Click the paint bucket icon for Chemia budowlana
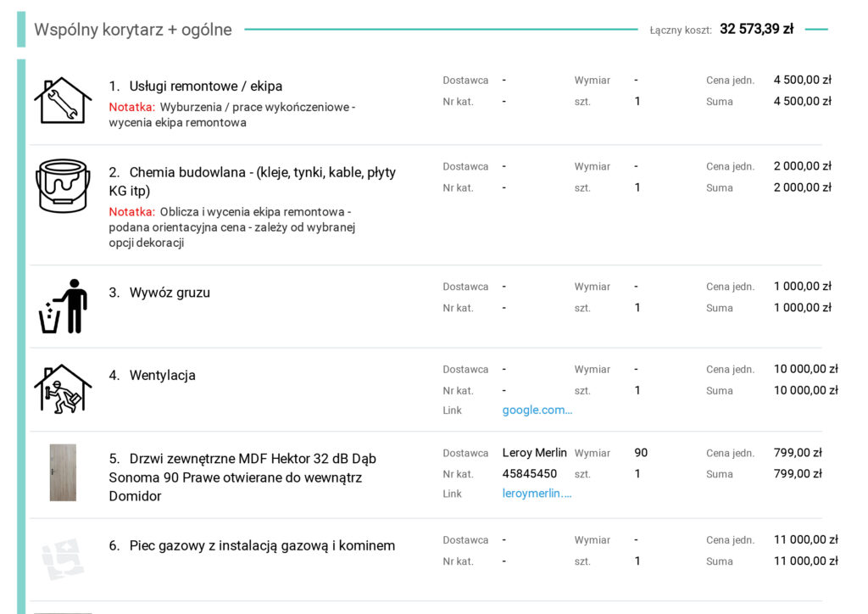868x614 pixels. click(x=63, y=185)
